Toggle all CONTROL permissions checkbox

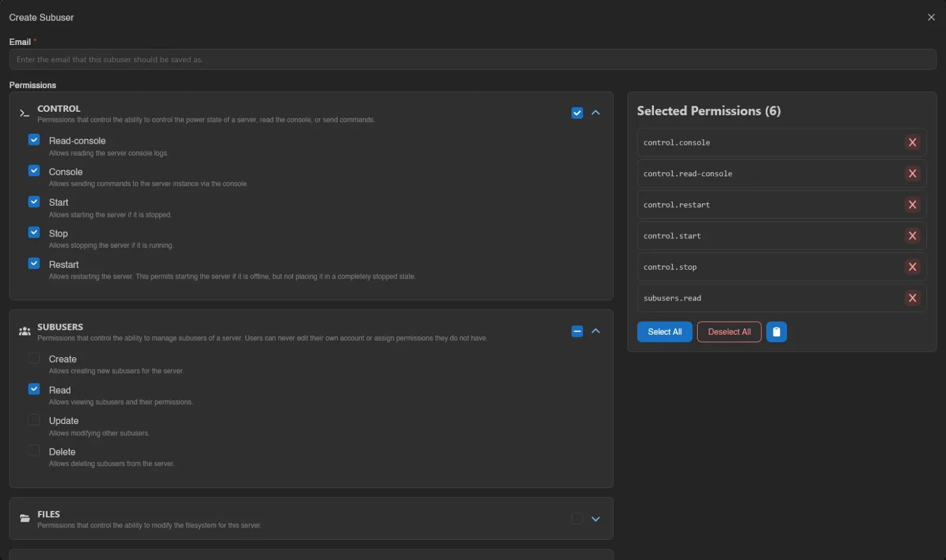pyautogui.click(x=577, y=113)
